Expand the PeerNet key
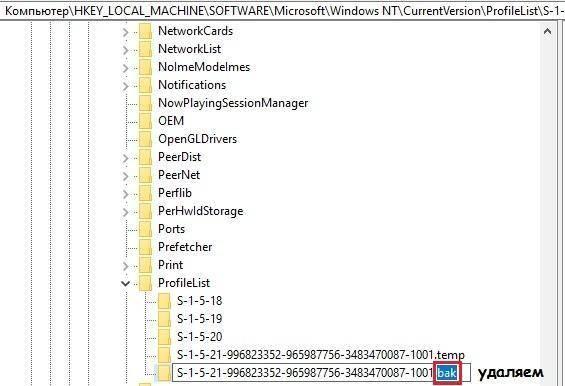Viewport: 565px width, 386px height. pyautogui.click(x=125, y=176)
